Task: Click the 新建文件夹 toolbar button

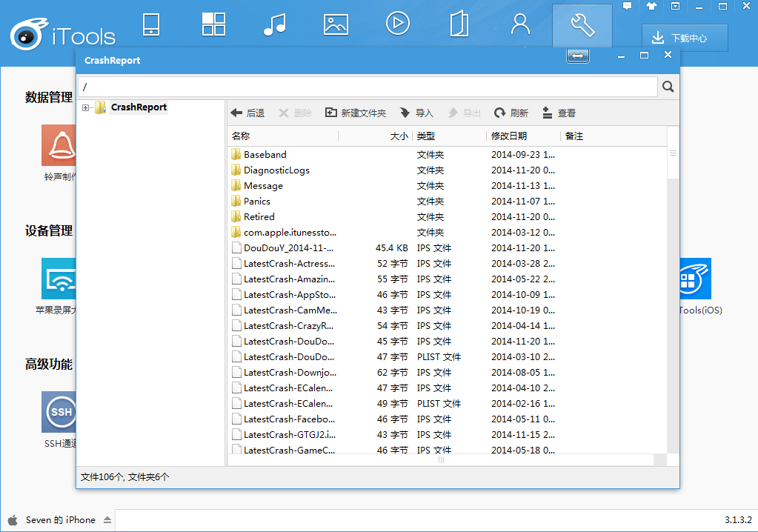Action: [x=356, y=113]
